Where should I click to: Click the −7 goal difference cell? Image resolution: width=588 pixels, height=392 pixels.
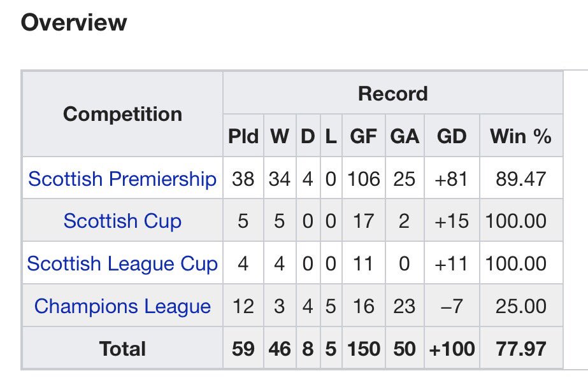452,306
